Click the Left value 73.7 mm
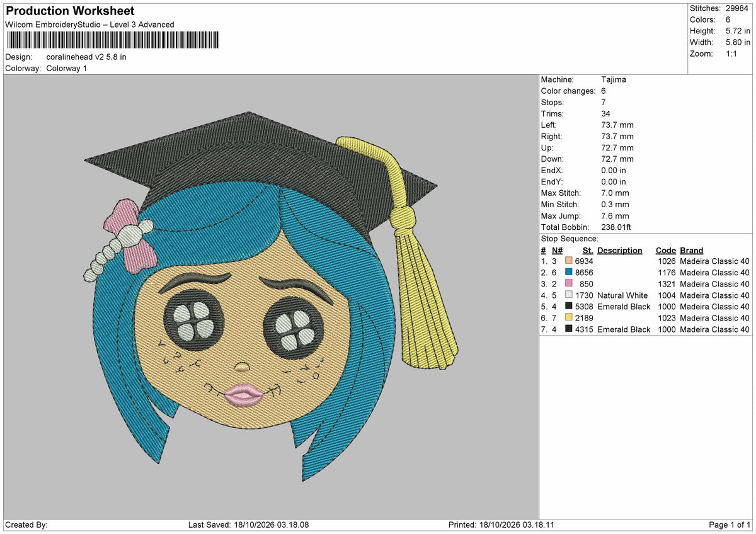This screenshot has width=756, height=534. 617,125
